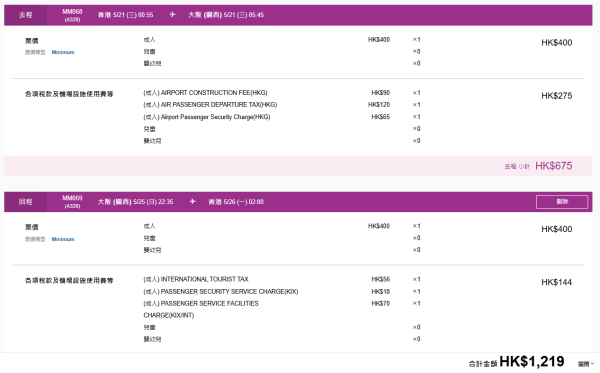The height and width of the screenshot is (373, 600).
Task: Click the airplane icon in the return flight header
Action: coord(192,201)
